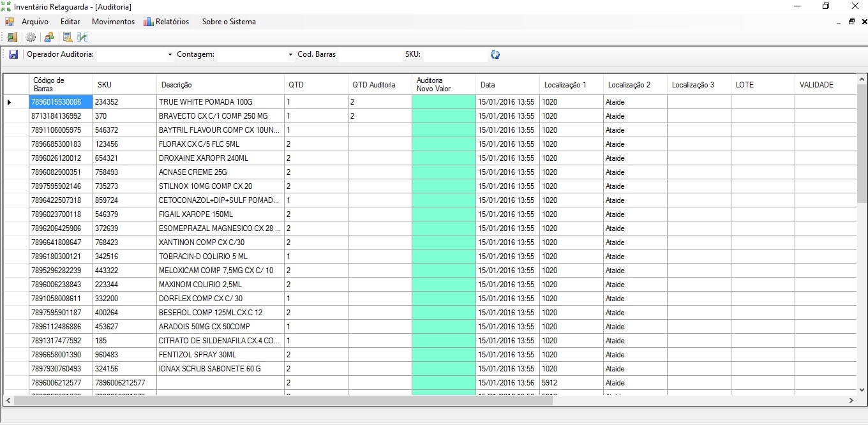
Task: Sort by the Auditoria Novo Valor column header
Action: [444, 84]
